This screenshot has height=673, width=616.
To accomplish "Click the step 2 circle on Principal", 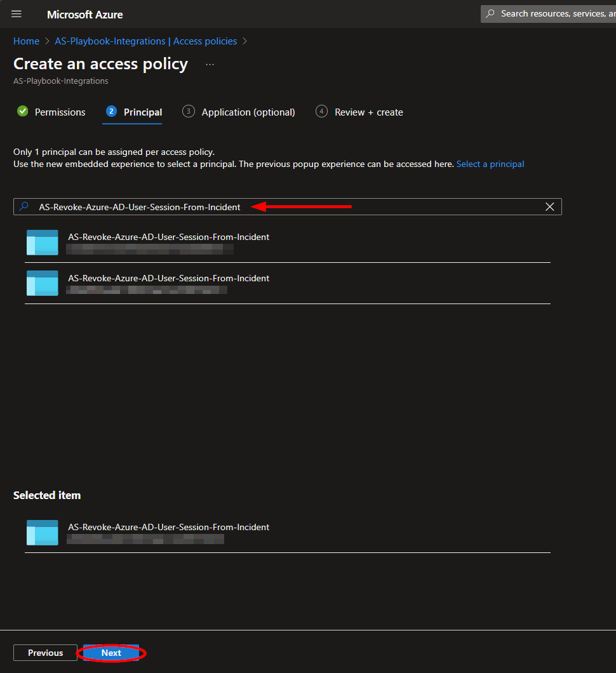I will [111, 111].
